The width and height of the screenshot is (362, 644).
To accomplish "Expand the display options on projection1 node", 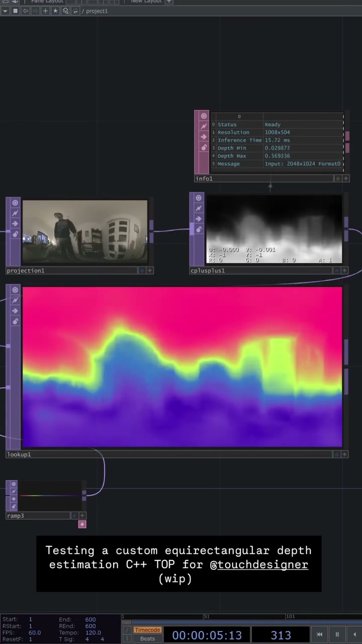I will 150,271.
